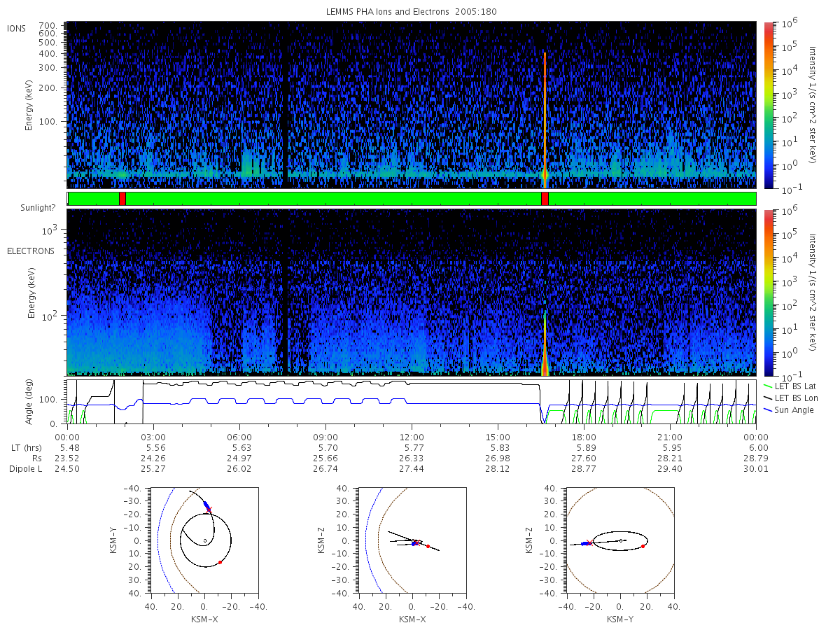Viewport: 840px width, 630px height.
Task: Click the IONS panel label
Action: [x=17, y=28]
